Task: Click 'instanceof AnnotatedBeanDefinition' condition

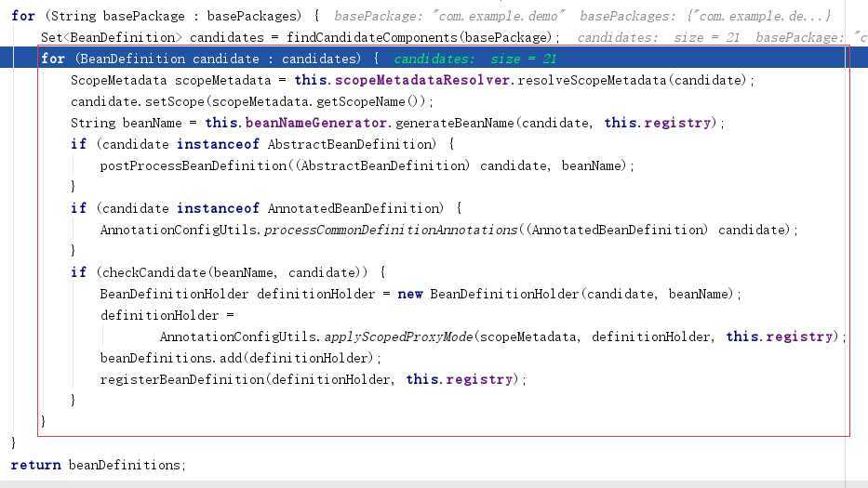Action: tap(310, 208)
